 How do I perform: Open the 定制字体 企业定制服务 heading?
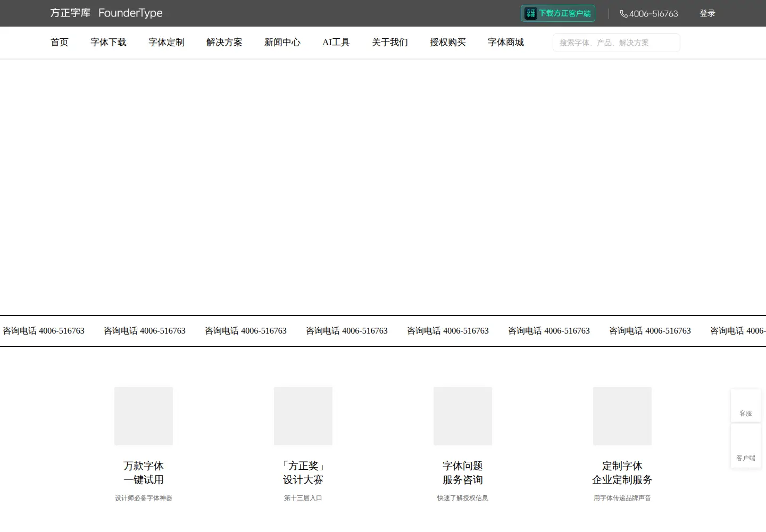point(622,473)
